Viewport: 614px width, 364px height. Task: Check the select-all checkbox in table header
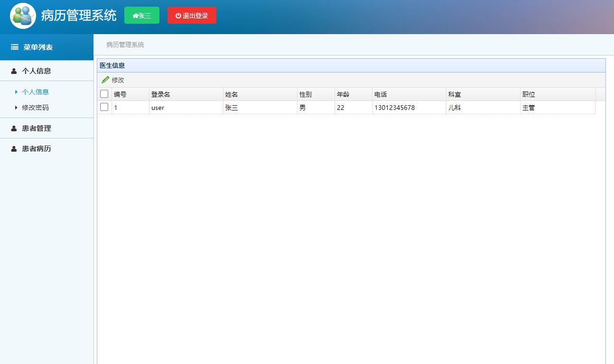tap(104, 94)
